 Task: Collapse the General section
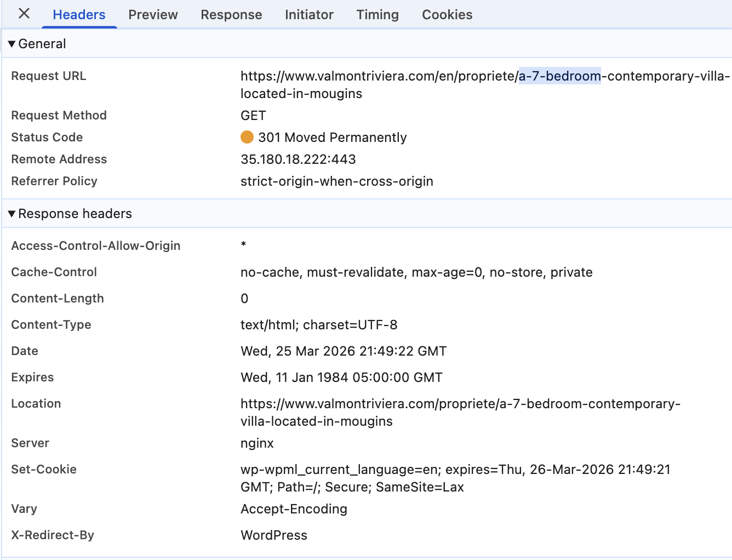12,44
